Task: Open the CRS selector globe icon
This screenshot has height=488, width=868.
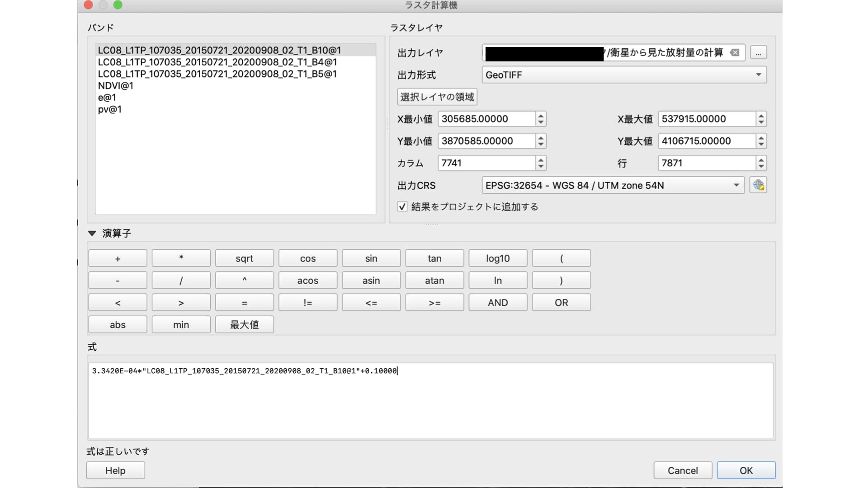Action: click(758, 185)
